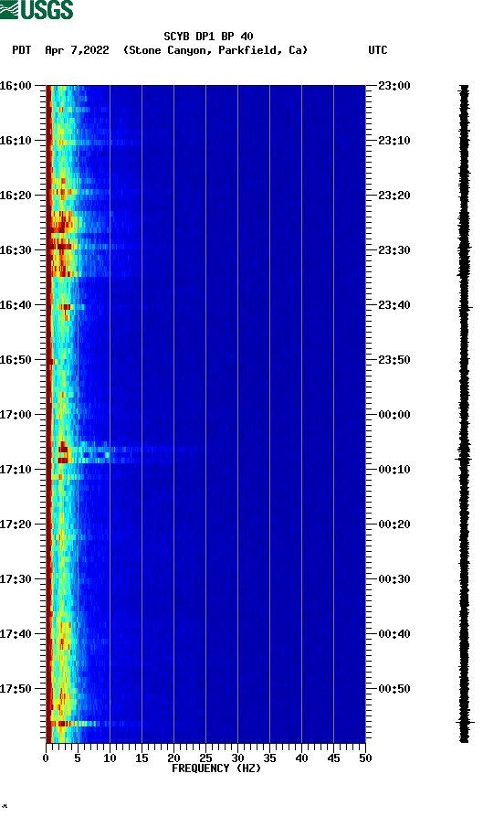Viewport: 504px width, 816px height.
Task: Click the '45' frequency axis tick label
Action: [333, 758]
